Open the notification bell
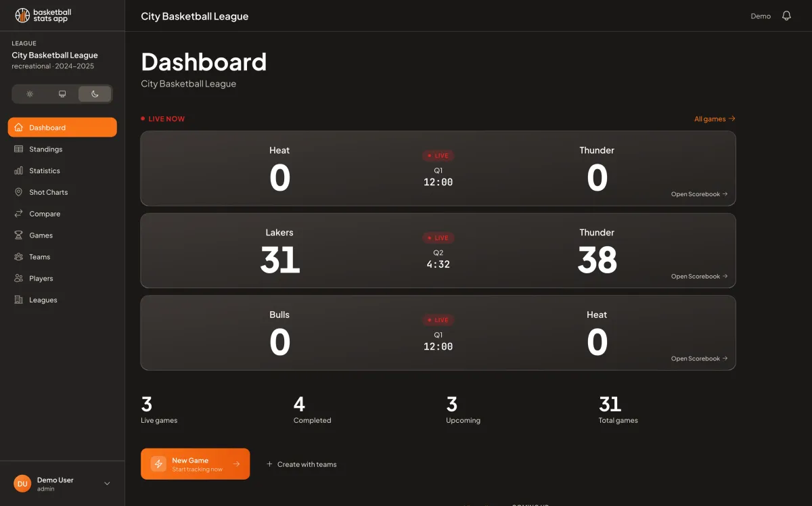The height and width of the screenshot is (506, 812). click(786, 15)
